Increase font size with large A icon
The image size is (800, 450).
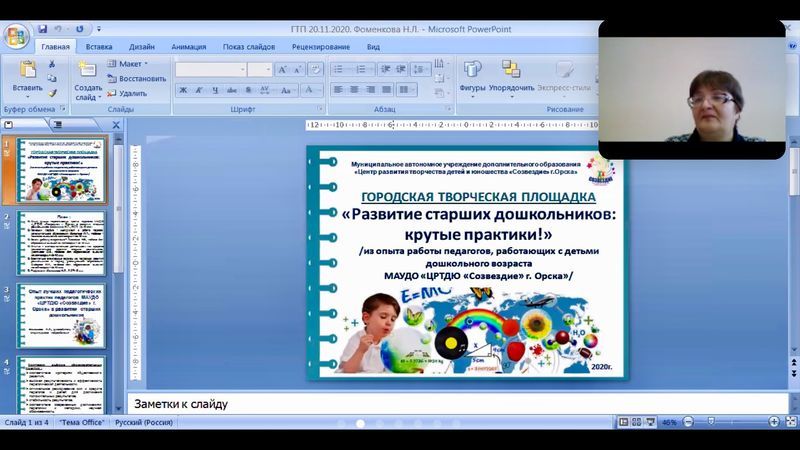(x=282, y=70)
